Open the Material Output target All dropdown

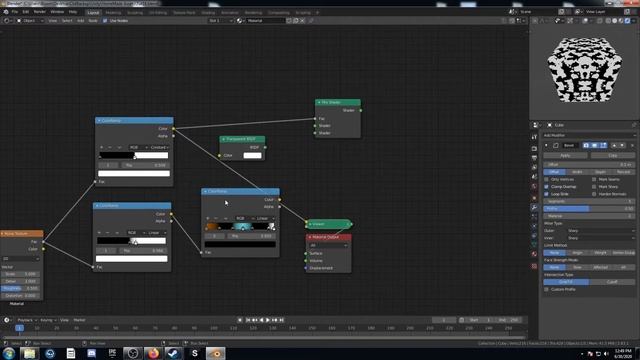click(x=329, y=245)
